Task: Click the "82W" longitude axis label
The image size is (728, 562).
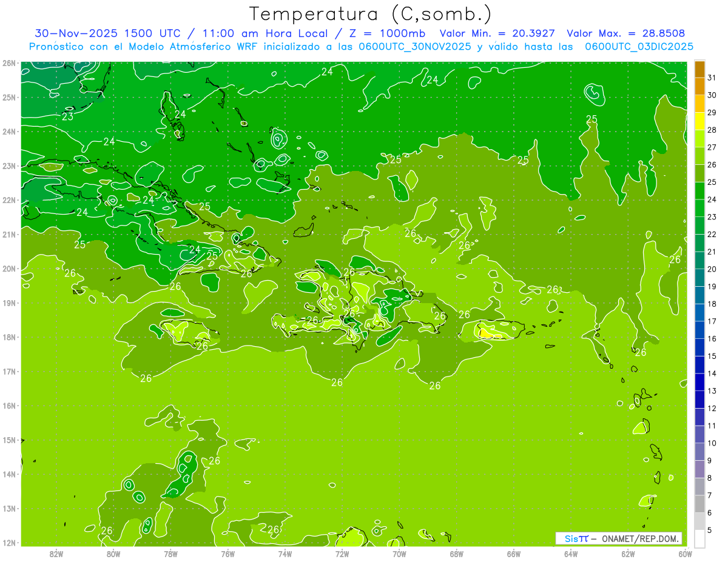Action: pyautogui.click(x=56, y=554)
